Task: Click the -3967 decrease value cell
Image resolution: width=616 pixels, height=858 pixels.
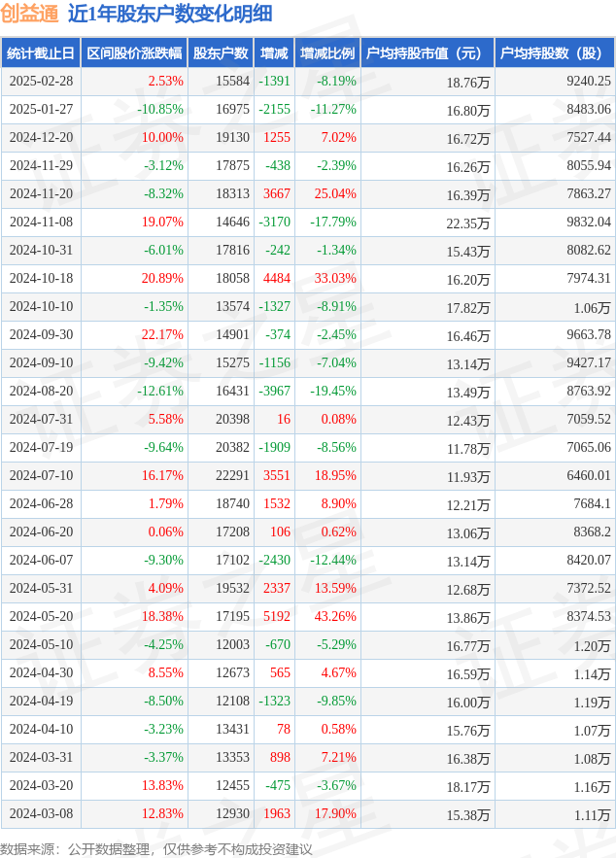Action: click(274, 391)
